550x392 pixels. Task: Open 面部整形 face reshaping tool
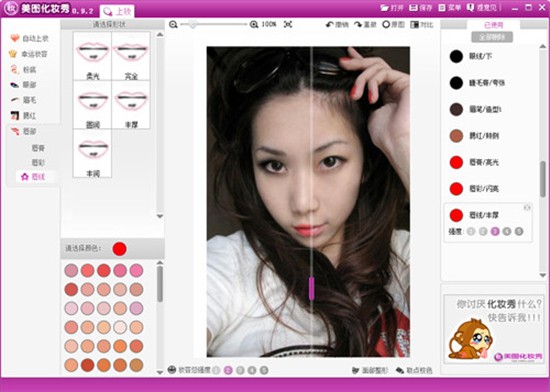[x=370, y=370]
